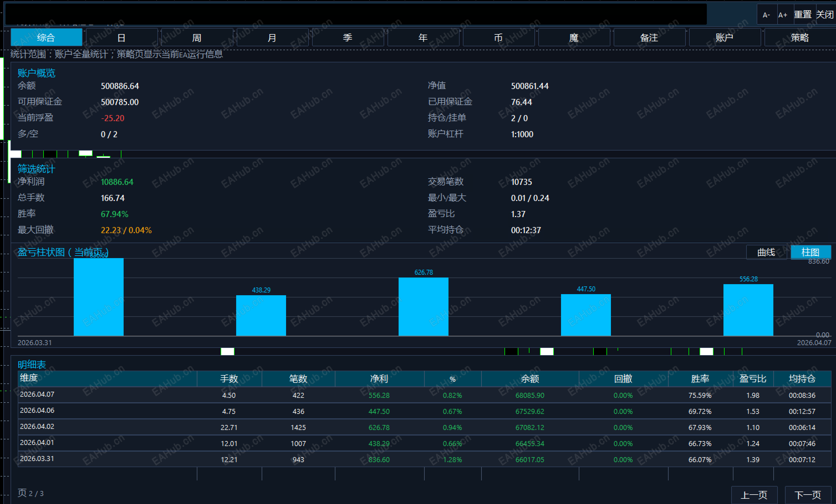The width and height of the screenshot is (836, 504).
Task: Open the 备注 tab
Action: coord(649,37)
